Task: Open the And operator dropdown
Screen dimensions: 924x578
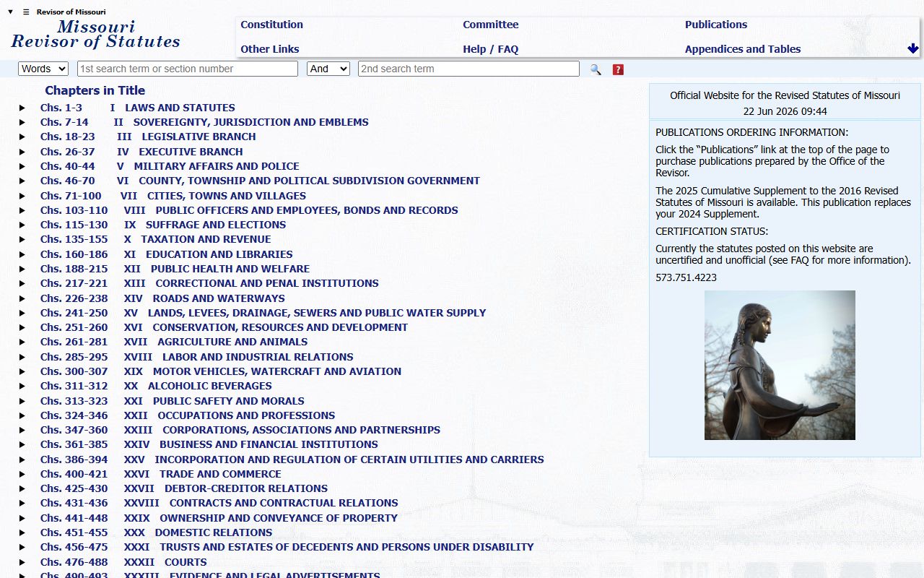Action: click(328, 69)
